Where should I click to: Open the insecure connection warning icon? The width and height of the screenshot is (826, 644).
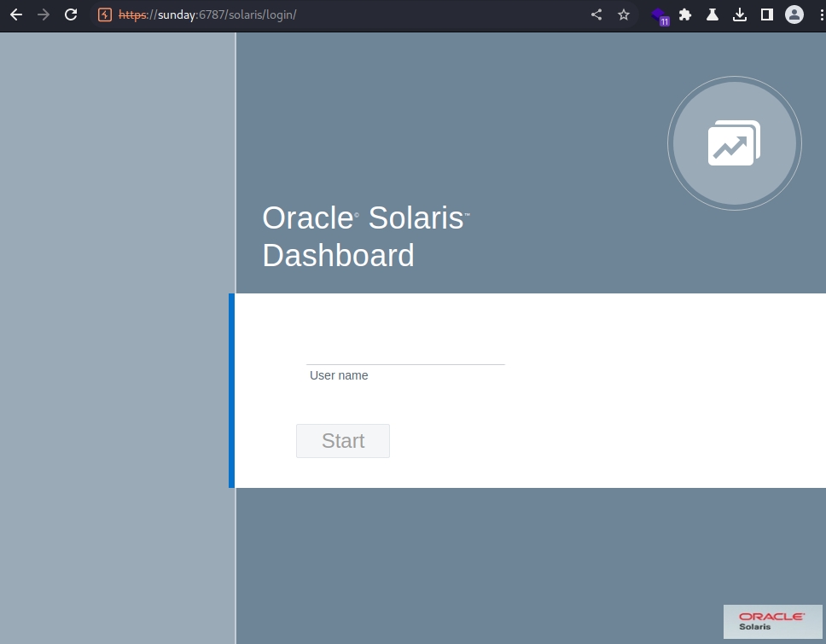click(105, 15)
